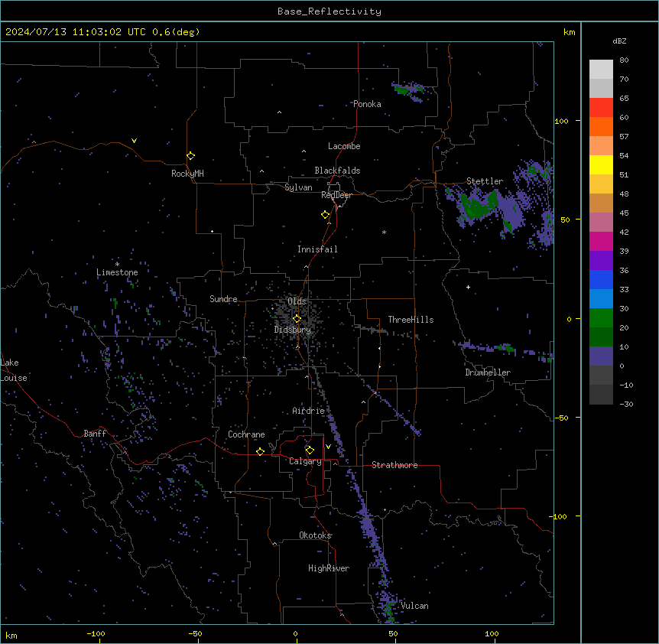
Task: Click the Calgary city label
Action: pyautogui.click(x=305, y=461)
